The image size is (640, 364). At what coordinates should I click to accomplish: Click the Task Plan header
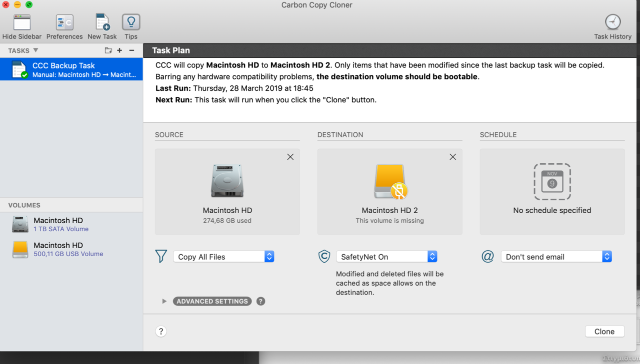coord(171,50)
